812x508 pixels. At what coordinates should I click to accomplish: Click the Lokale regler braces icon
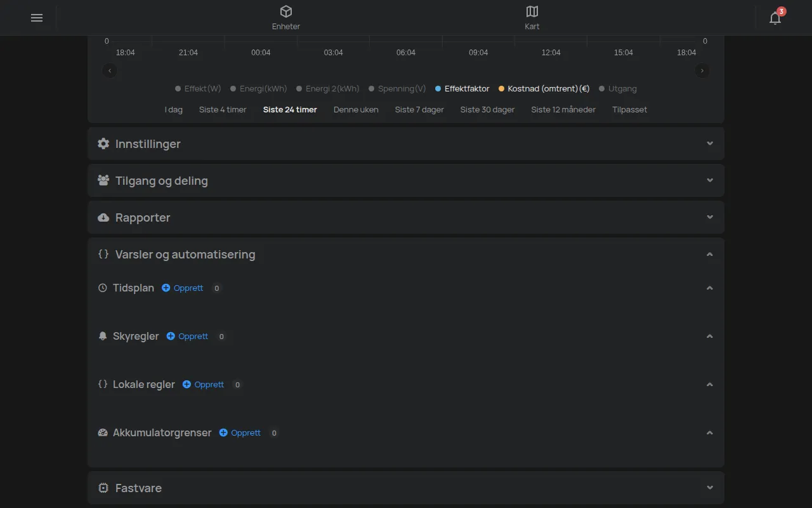click(103, 384)
